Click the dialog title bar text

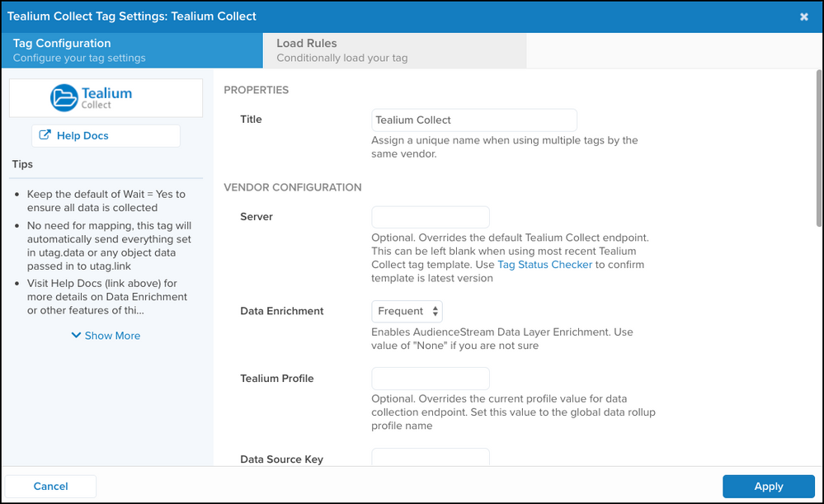pyautogui.click(x=132, y=16)
